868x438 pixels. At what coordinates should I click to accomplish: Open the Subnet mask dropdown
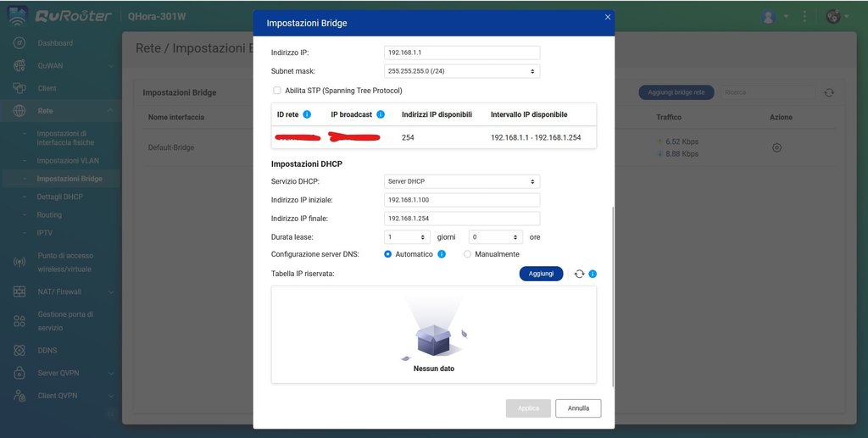(x=462, y=72)
